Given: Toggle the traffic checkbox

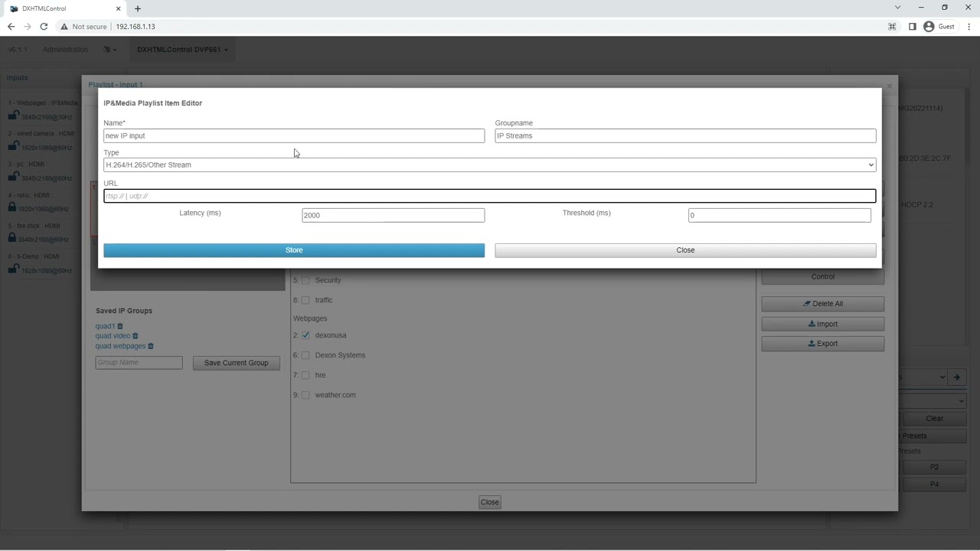Looking at the screenshot, I should [305, 300].
